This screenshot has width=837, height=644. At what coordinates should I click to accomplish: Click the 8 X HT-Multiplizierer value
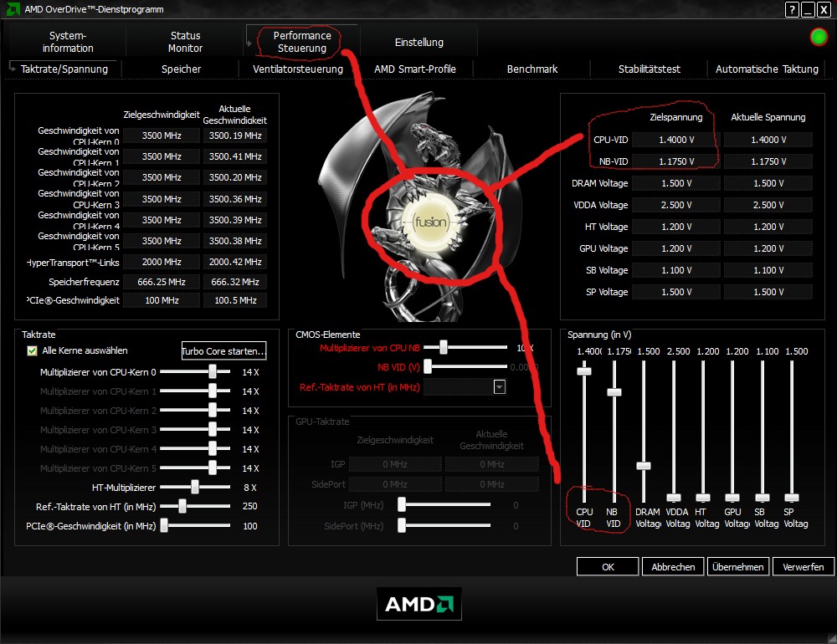pyautogui.click(x=249, y=488)
